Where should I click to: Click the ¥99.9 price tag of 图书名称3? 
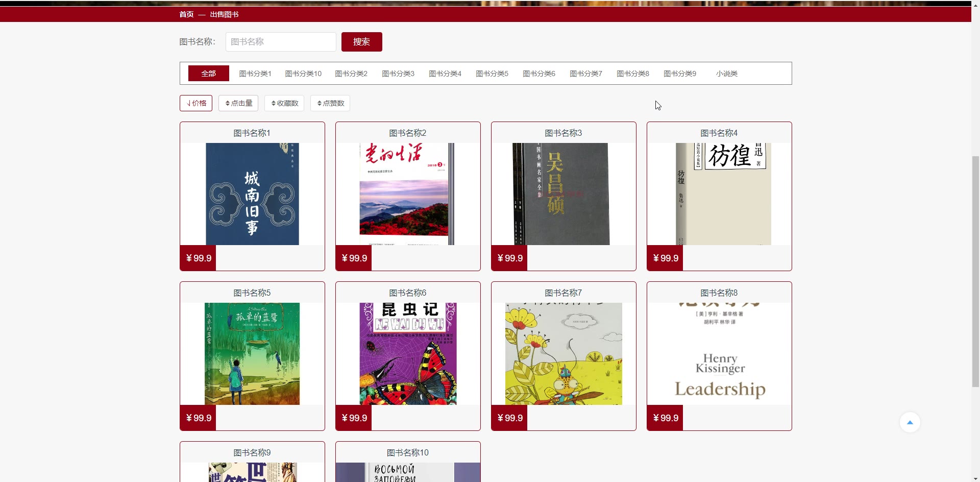pos(509,258)
